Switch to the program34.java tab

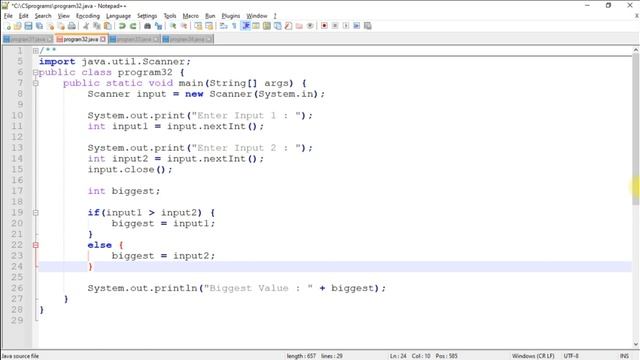[x=187, y=39]
